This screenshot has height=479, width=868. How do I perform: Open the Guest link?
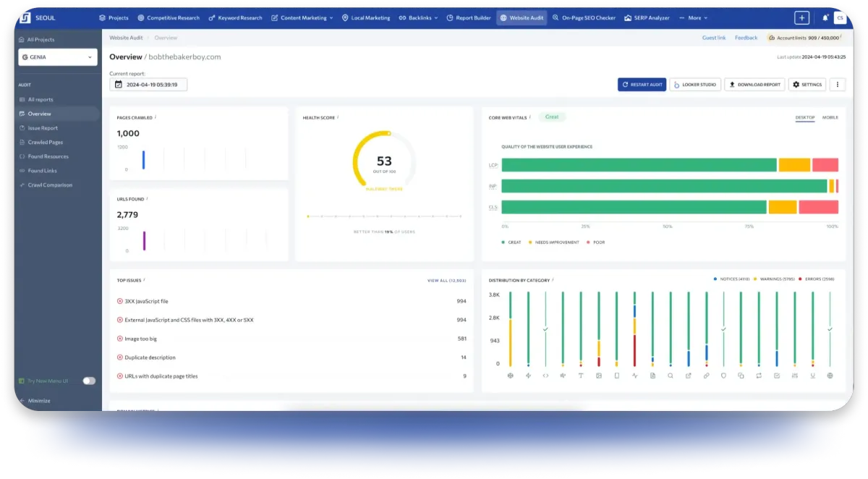coord(714,38)
